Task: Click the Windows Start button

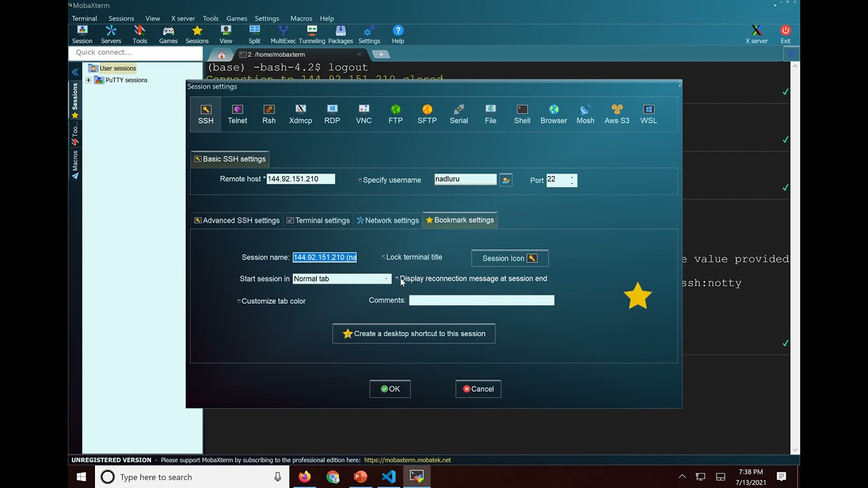Action: pyautogui.click(x=81, y=477)
